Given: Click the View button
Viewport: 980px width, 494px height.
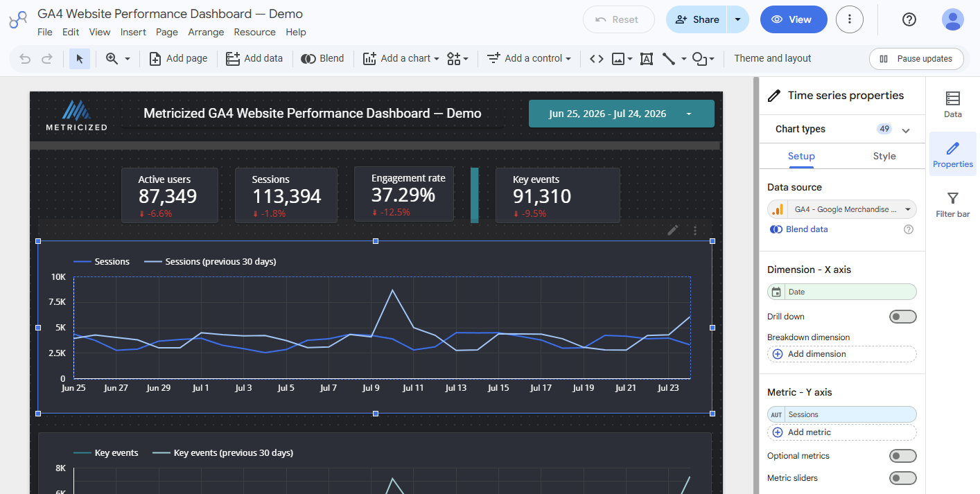Looking at the screenshot, I should (794, 19).
